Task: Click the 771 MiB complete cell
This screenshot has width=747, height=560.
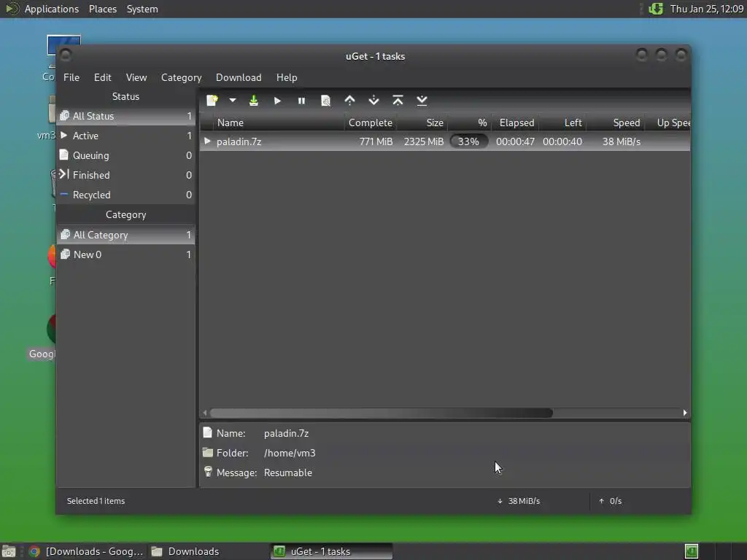Action: [x=376, y=141]
